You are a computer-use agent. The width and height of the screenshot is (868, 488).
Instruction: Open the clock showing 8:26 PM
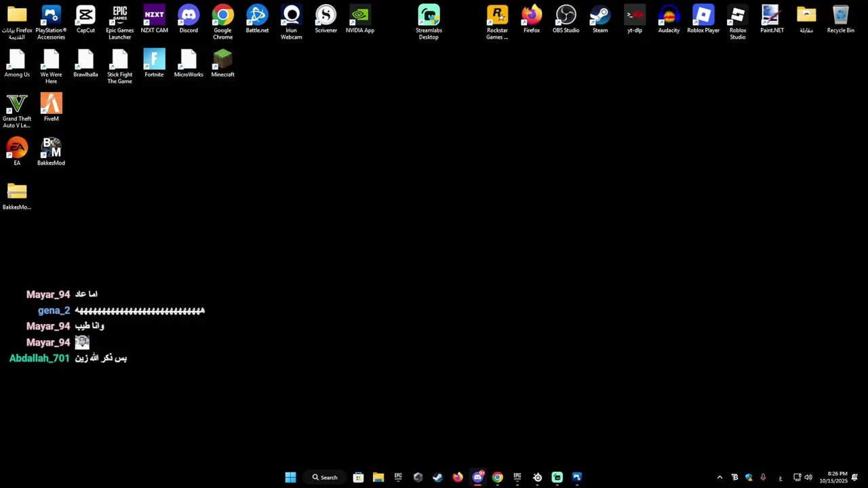(833, 477)
